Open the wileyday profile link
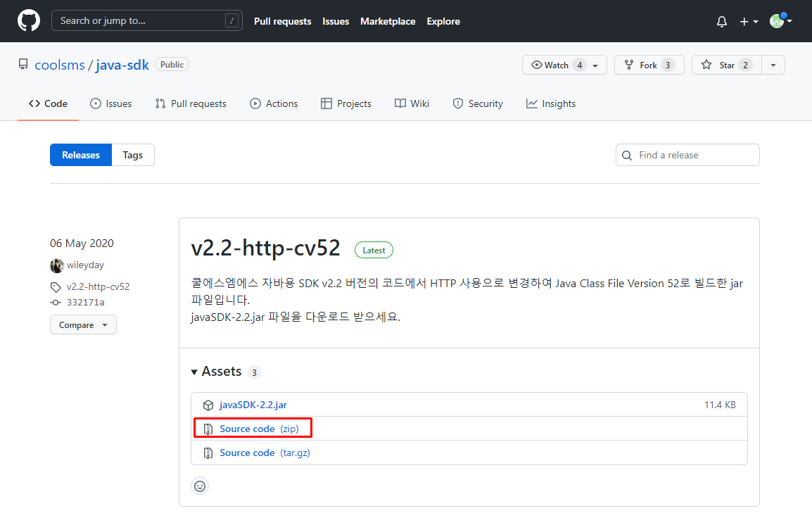This screenshot has height=518, width=812. (85, 265)
